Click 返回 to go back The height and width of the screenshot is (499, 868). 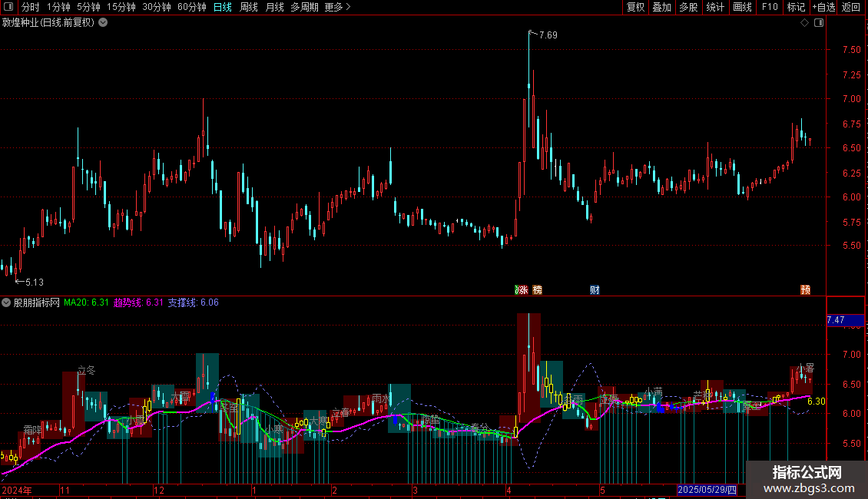(851, 7)
